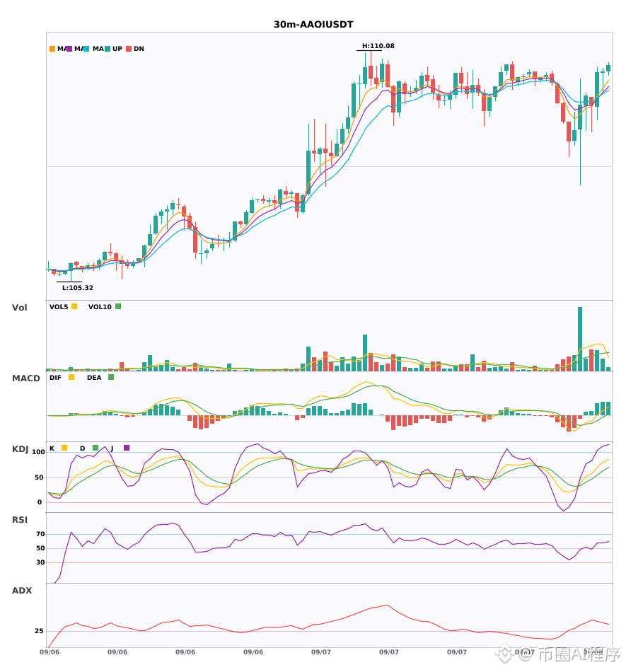Toggle the green UP legend marker
The image size is (626, 672).
tap(108, 49)
